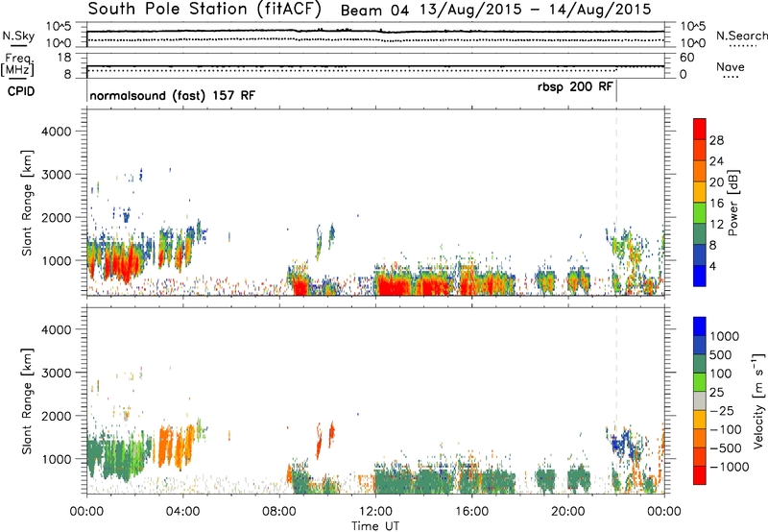Click the power panel Slant Range [km] label
Screen dimensions: 768x532
[27, 203]
